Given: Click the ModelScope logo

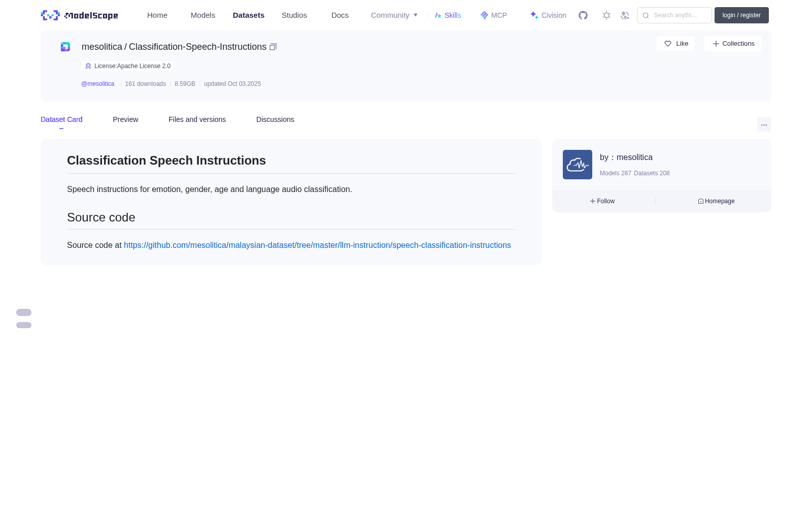Looking at the screenshot, I should (79, 15).
